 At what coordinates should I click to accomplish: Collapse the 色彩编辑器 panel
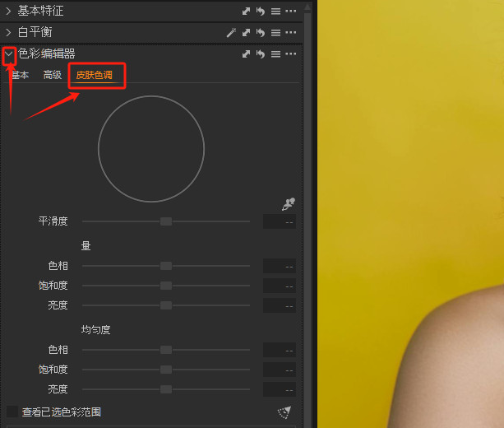pyautogui.click(x=9, y=53)
